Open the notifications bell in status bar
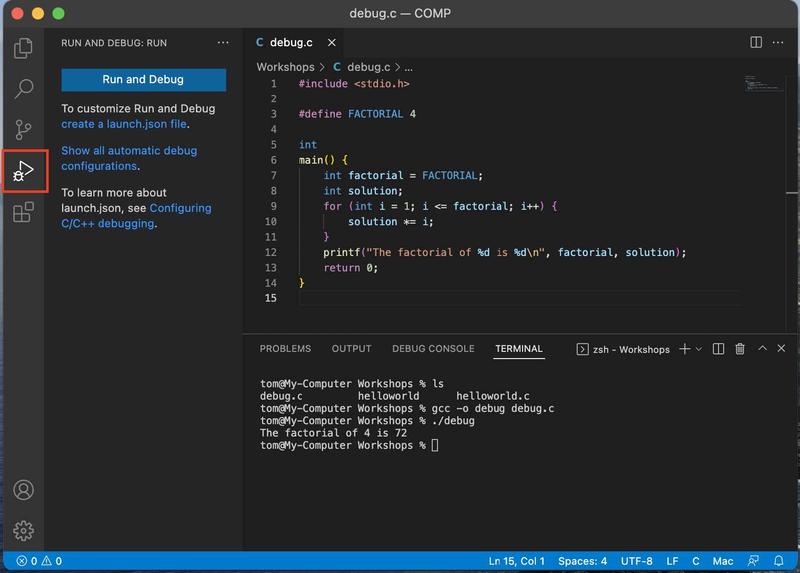 point(778,561)
